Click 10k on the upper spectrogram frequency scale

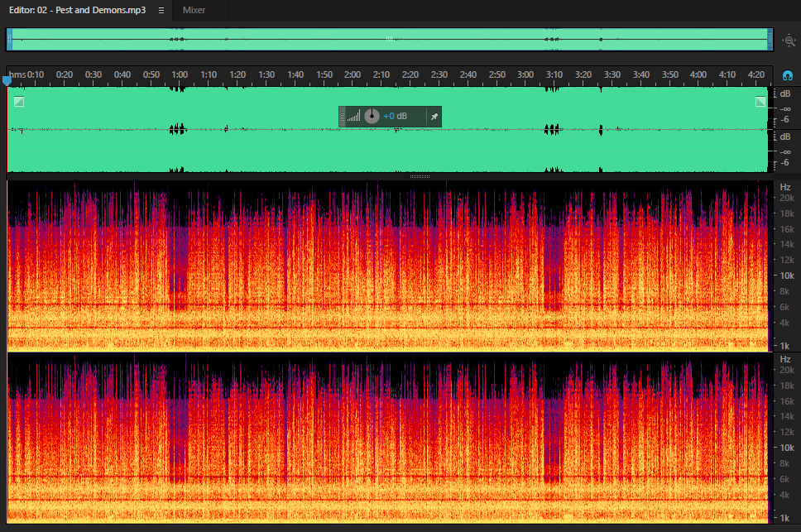pyautogui.click(x=787, y=276)
